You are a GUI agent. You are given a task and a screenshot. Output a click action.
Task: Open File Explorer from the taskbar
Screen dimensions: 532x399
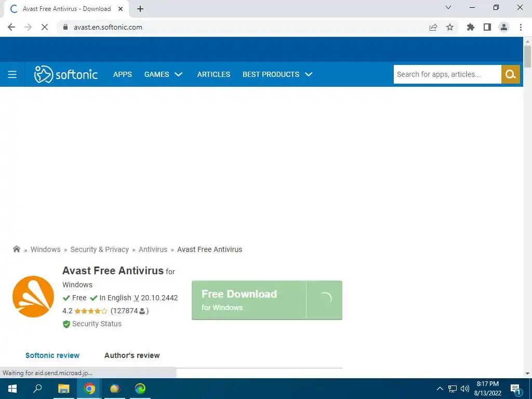click(63, 389)
